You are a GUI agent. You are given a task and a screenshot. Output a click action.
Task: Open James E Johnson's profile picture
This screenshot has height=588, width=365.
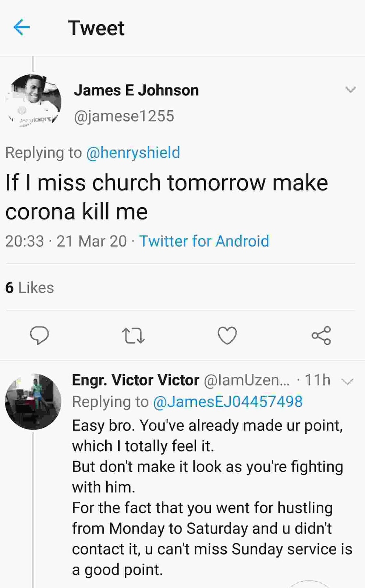pyautogui.click(x=33, y=101)
